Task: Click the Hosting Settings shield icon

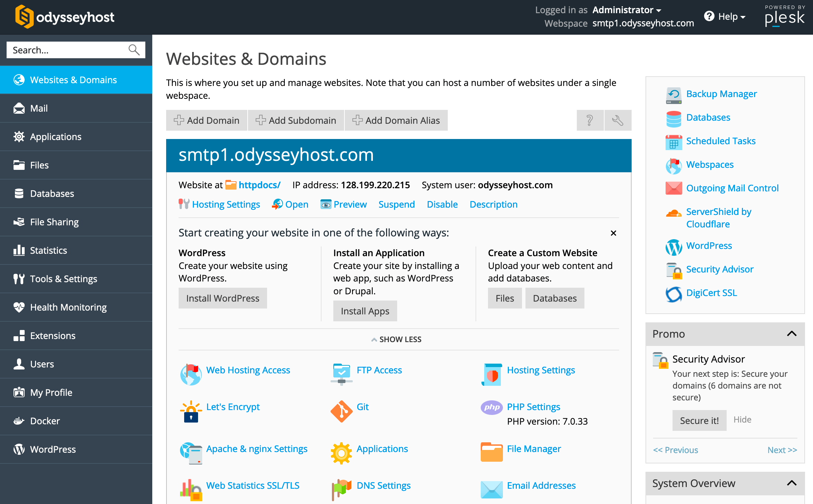Action: [x=492, y=374]
